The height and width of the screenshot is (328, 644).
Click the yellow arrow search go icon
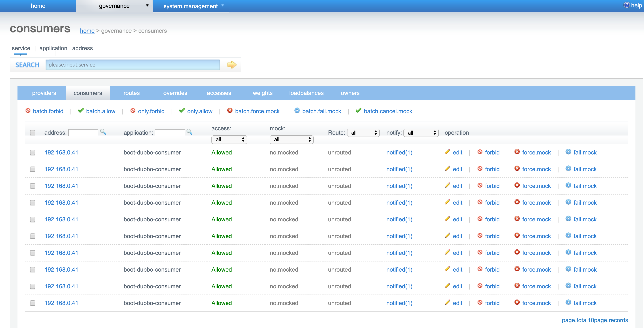(x=232, y=65)
